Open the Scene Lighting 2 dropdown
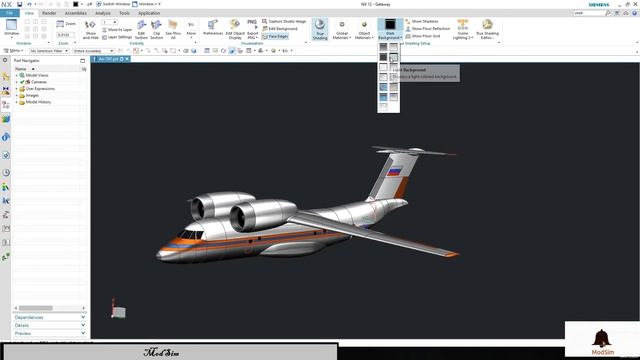Image resolution: width=640 pixels, height=360 pixels. pos(462,29)
